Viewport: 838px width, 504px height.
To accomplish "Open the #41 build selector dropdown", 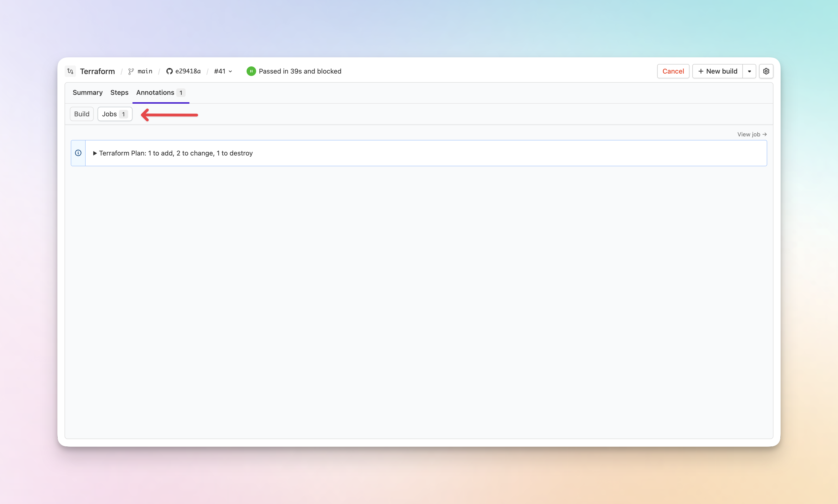I will coord(223,71).
